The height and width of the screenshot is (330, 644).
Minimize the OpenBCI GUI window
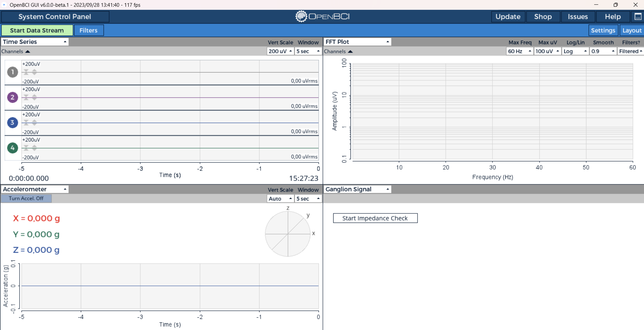click(x=596, y=5)
